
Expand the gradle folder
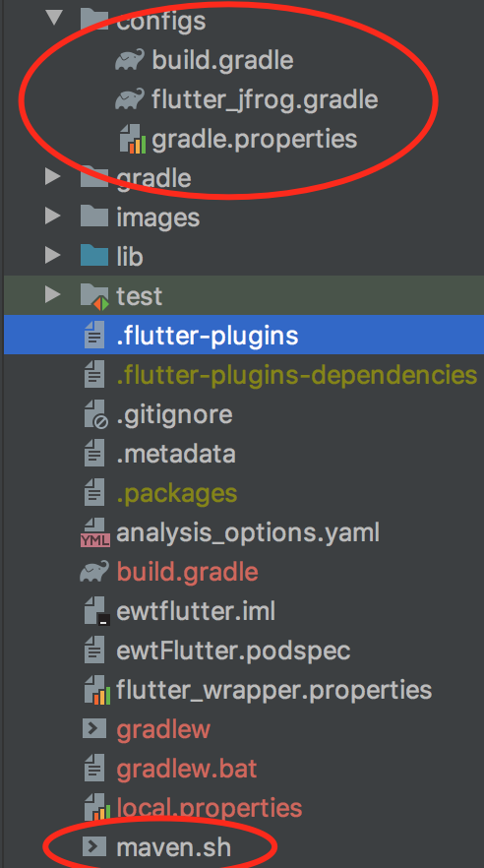pos(53,177)
